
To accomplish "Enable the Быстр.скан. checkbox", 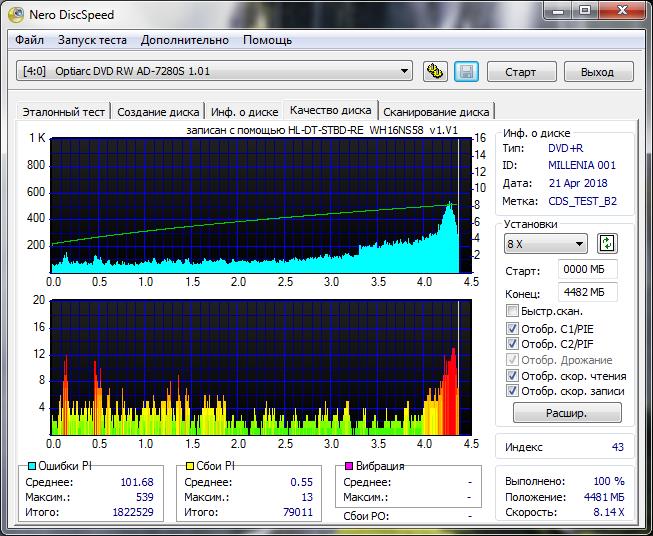I will 513,312.
